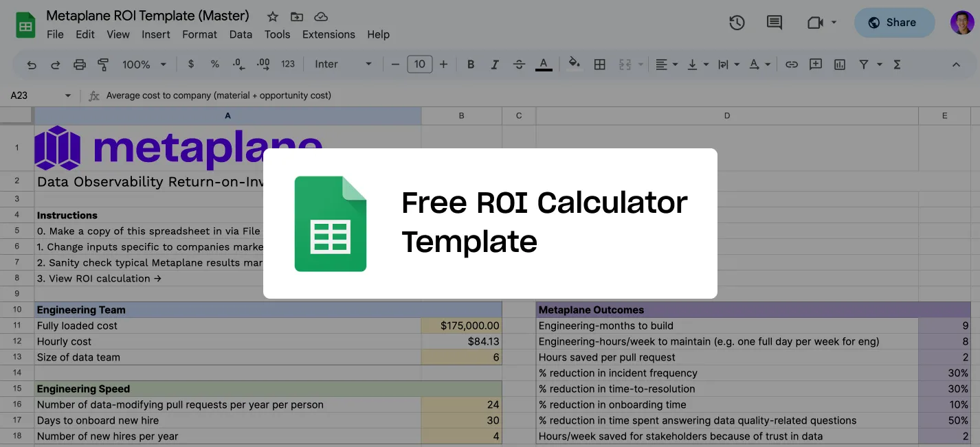Open the Inter font dropdown
Image resolution: width=980 pixels, height=447 pixels.
[343, 64]
